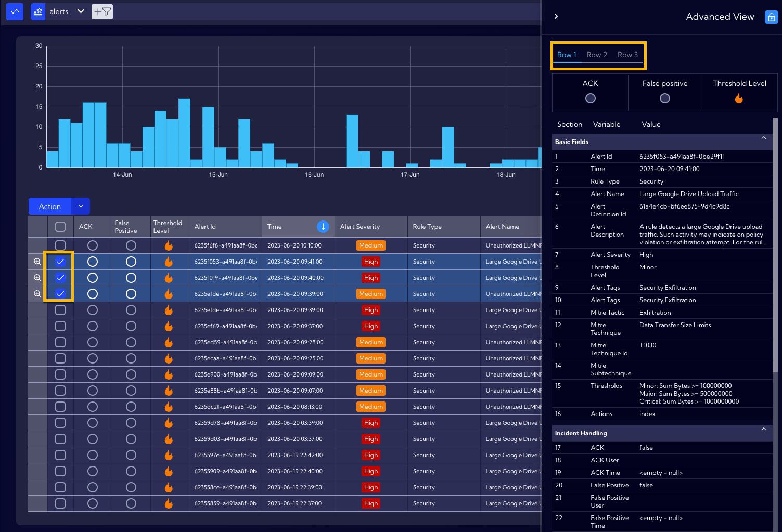Mark ACK radio for the 10:10:00 alert
782x532 pixels.
pos(93,245)
